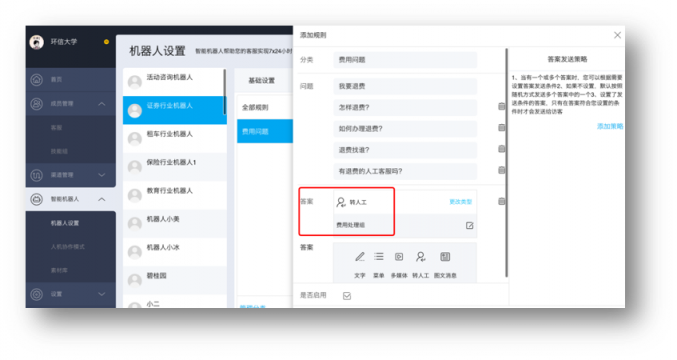Image resolution: width=677 pixels, height=360 pixels.
Task: Edit the 费用处理组 answer with pencil icon
Action: [469, 225]
